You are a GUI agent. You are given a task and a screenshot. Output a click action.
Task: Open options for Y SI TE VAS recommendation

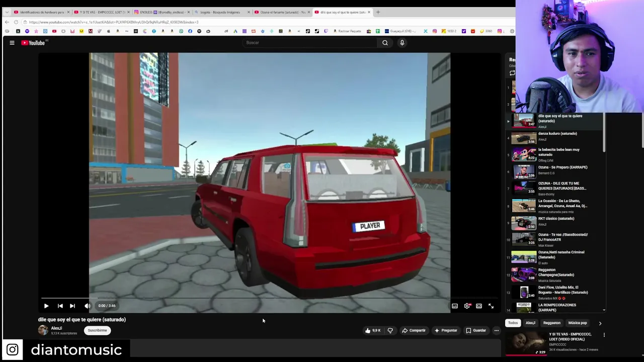pyautogui.click(x=604, y=335)
